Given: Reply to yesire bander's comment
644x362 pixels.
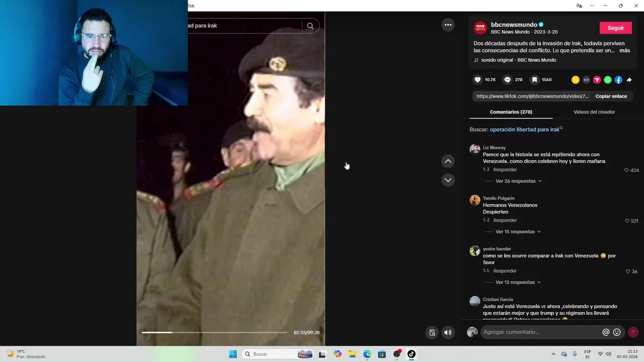Looking at the screenshot, I should (505, 271).
